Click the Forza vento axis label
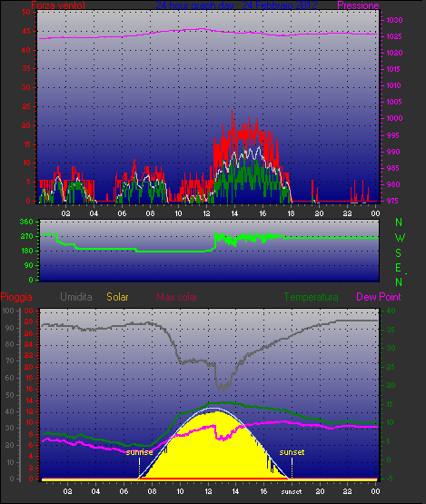The width and height of the screenshot is (426, 504). click(x=58, y=5)
